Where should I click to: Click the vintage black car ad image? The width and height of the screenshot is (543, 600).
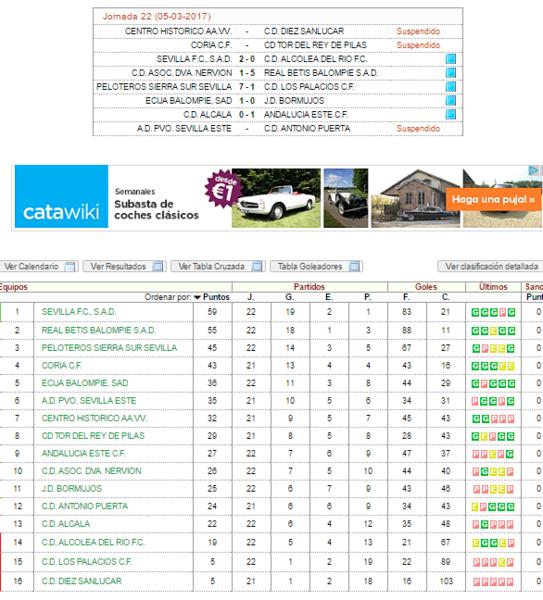[346, 198]
